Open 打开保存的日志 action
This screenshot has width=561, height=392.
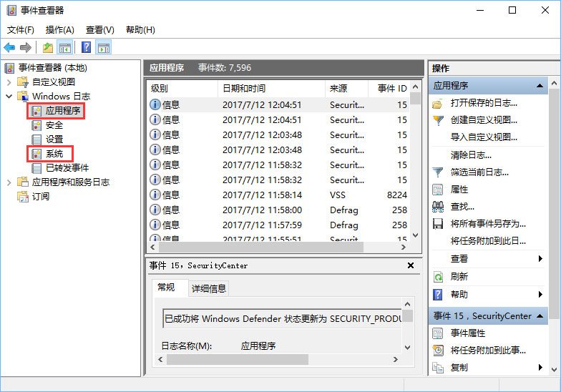click(x=484, y=103)
